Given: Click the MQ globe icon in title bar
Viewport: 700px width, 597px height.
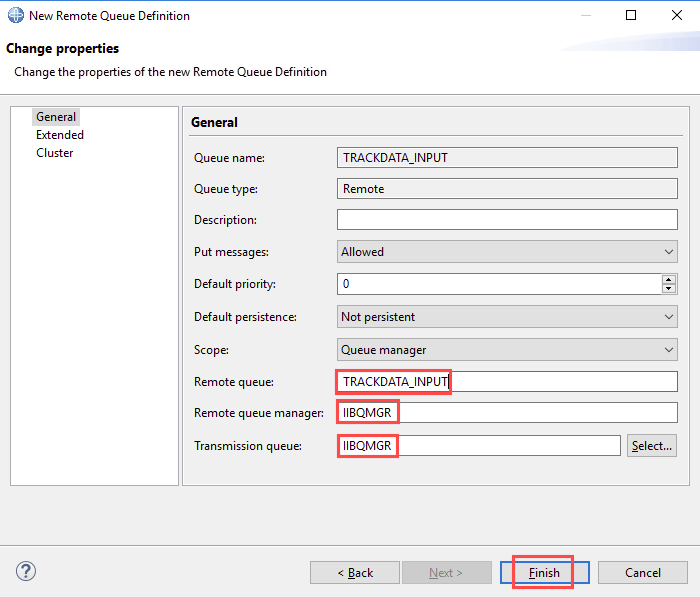Looking at the screenshot, I should coord(16,15).
